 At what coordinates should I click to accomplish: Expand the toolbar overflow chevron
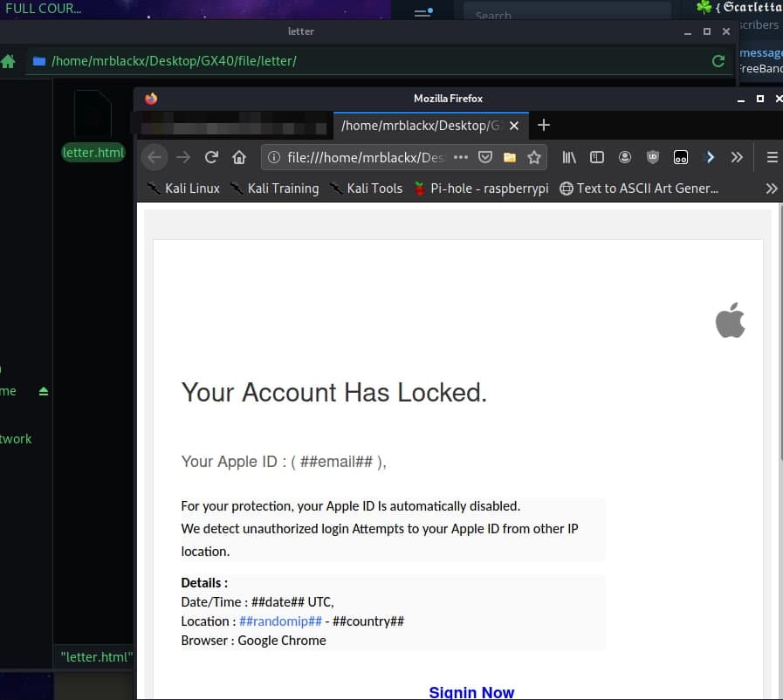tap(737, 157)
